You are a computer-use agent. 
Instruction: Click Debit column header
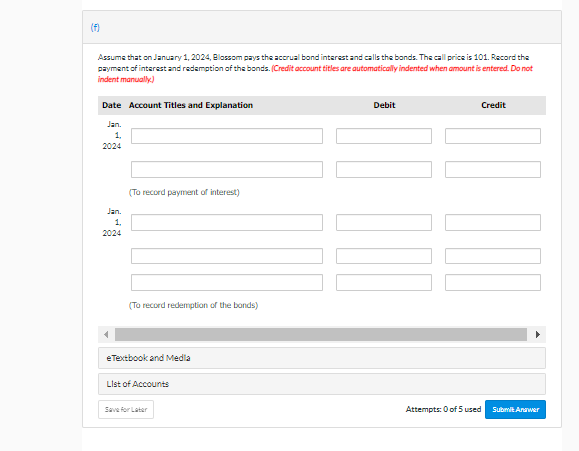click(x=384, y=105)
